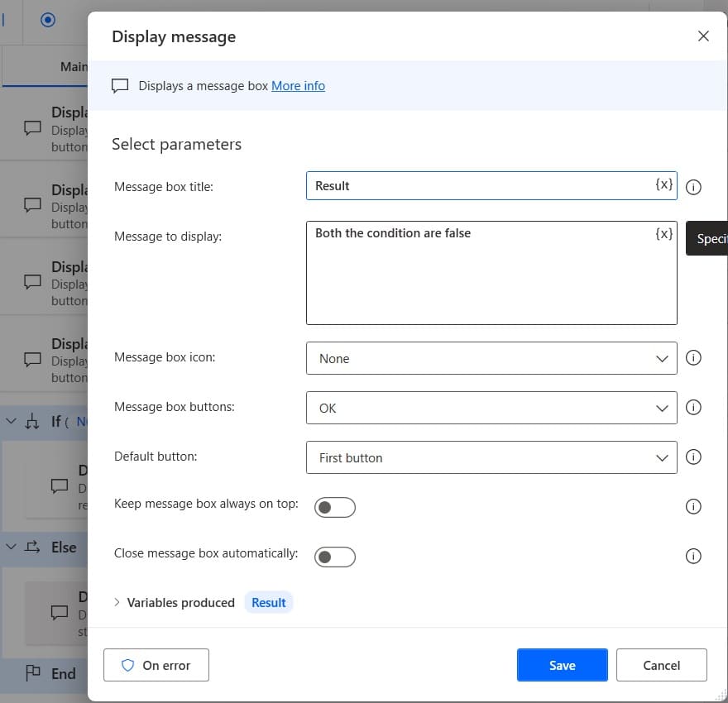The image size is (728, 703).
Task: Click the Message to display text area
Action: click(491, 273)
